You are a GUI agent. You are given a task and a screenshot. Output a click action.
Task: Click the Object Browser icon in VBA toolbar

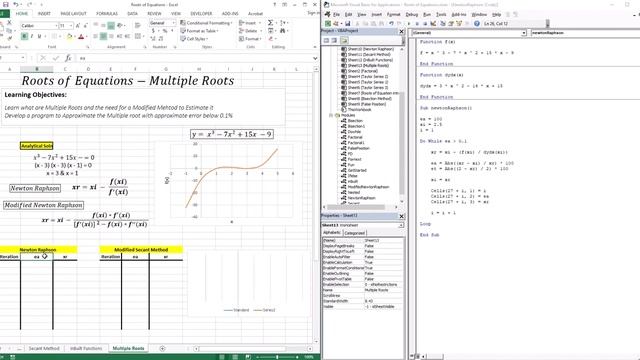(x=459, y=24)
